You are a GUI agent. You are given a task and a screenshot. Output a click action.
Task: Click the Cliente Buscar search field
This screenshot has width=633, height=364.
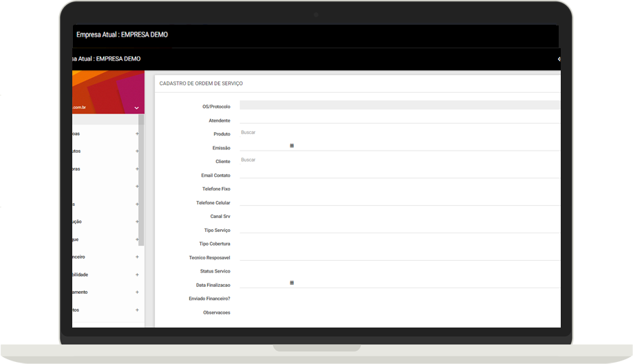pyautogui.click(x=400, y=160)
